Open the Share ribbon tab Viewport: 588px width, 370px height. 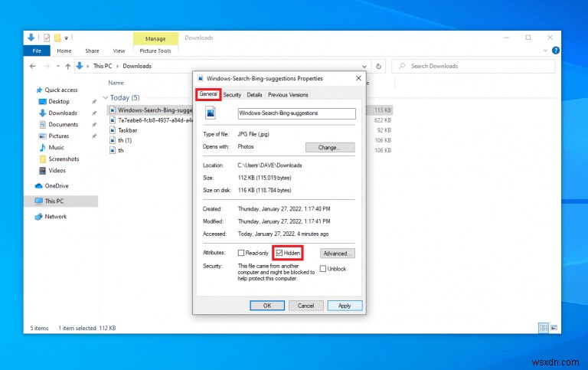pos(92,51)
